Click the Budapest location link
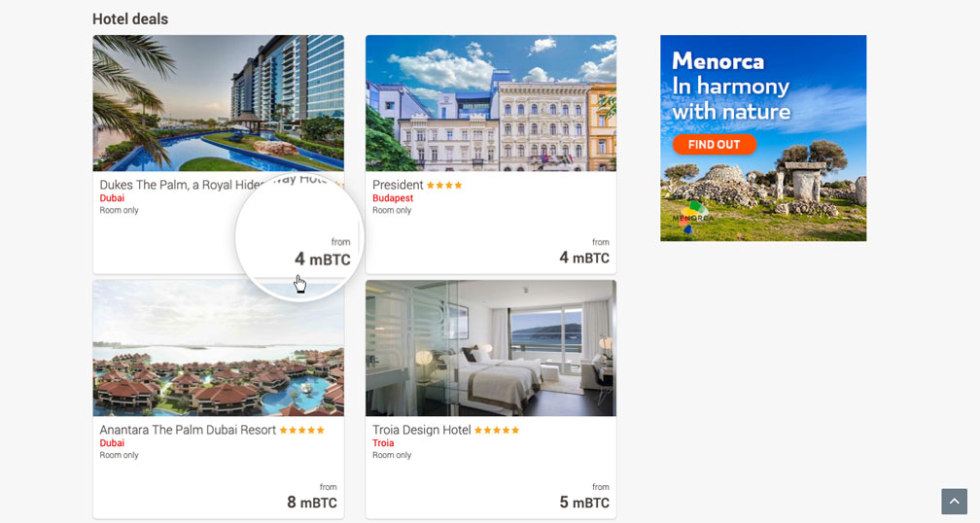This screenshot has width=980, height=523. click(393, 198)
